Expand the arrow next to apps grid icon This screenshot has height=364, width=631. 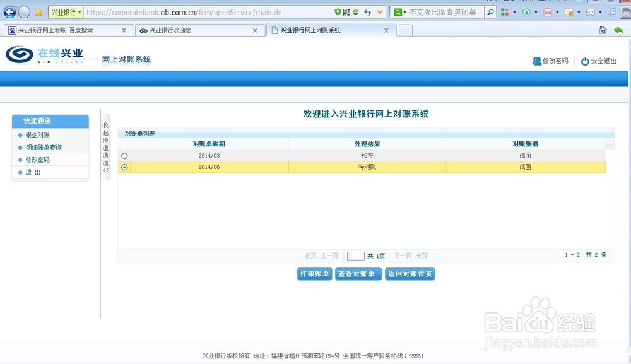(x=514, y=13)
